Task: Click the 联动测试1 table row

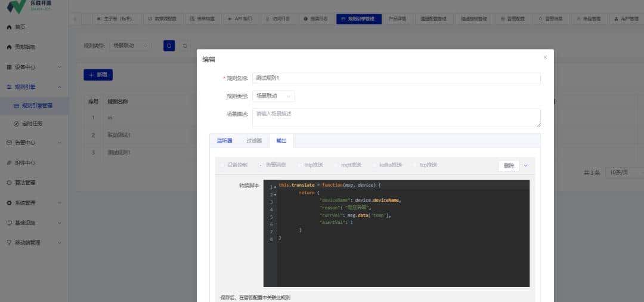Action: (140, 135)
